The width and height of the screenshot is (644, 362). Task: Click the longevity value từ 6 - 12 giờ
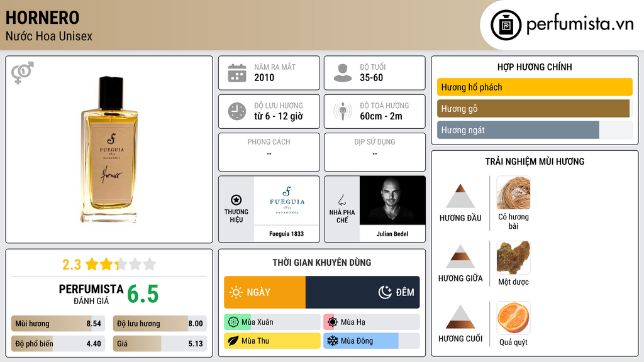tap(279, 116)
